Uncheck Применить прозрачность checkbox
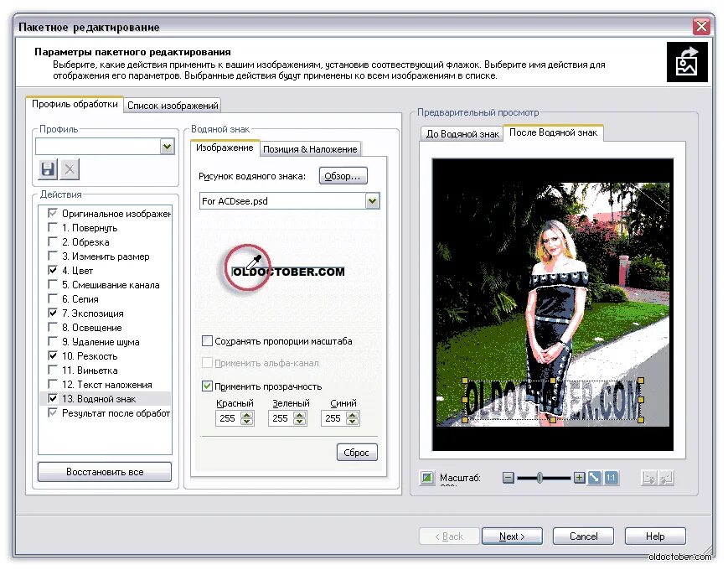Image resolution: width=728 pixels, height=570 pixels. [207, 386]
